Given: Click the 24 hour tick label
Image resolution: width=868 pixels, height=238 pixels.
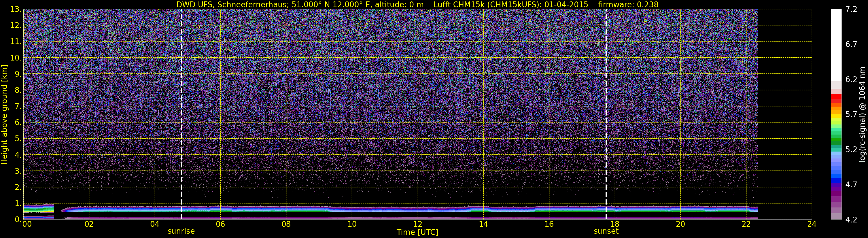Looking at the screenshot, I should click(812, 224).
